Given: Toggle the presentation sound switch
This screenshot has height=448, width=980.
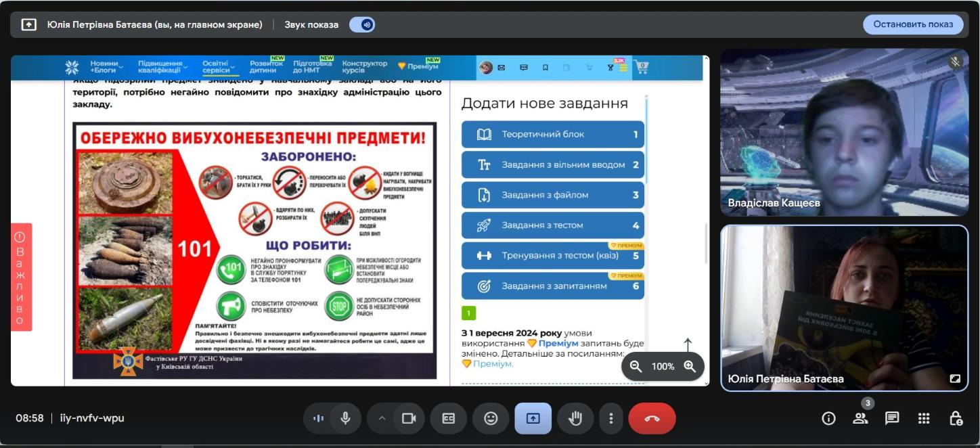Looking at the screenshot, I should point(362,24).
